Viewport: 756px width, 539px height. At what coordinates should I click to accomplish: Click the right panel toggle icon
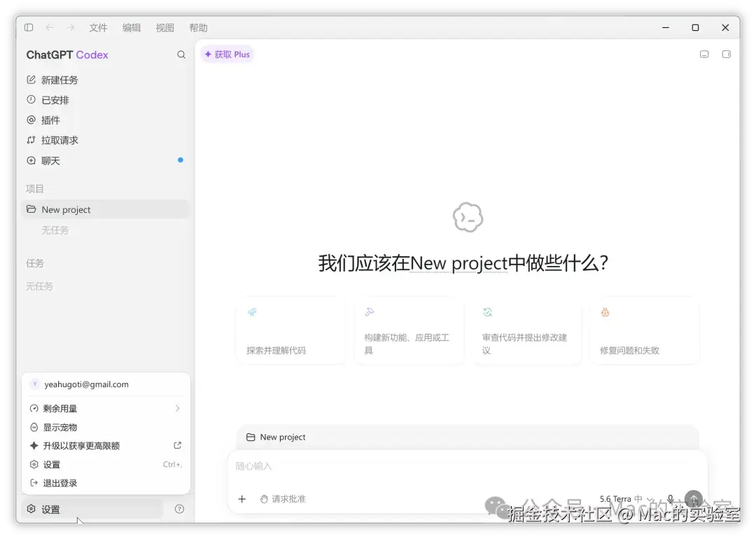point(726,55)
